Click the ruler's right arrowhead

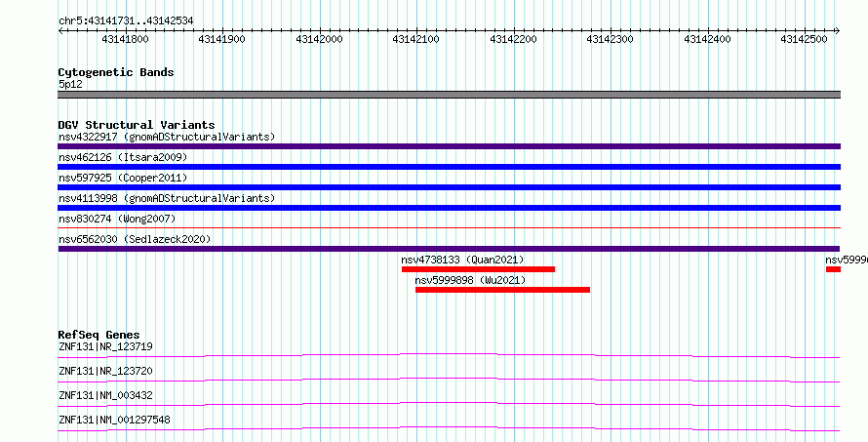click(x=837, y=31)
